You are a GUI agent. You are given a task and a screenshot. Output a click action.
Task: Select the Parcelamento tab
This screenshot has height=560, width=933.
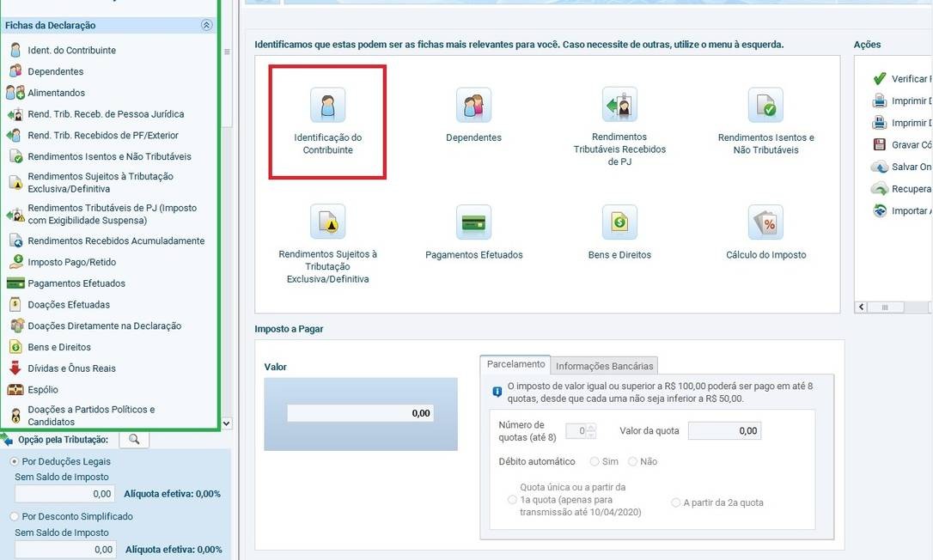(x=515, y=364)
